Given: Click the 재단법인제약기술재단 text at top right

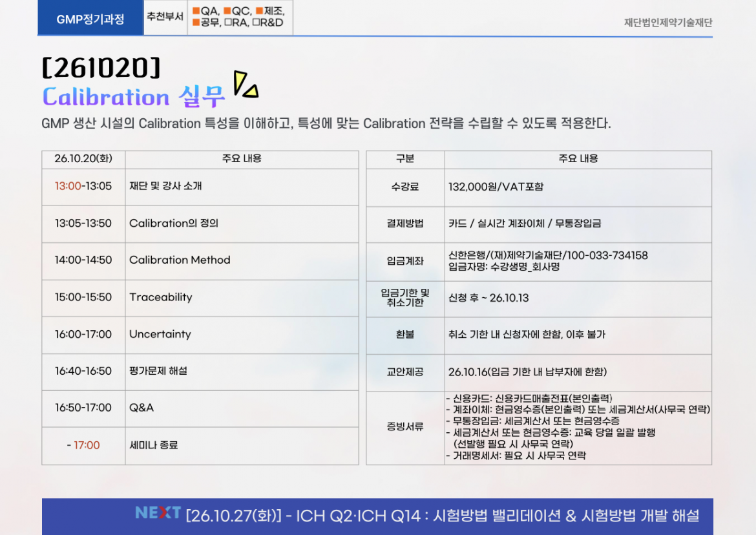Looking at the screenshot, I should pyautogui.click(x=667, y=23).
